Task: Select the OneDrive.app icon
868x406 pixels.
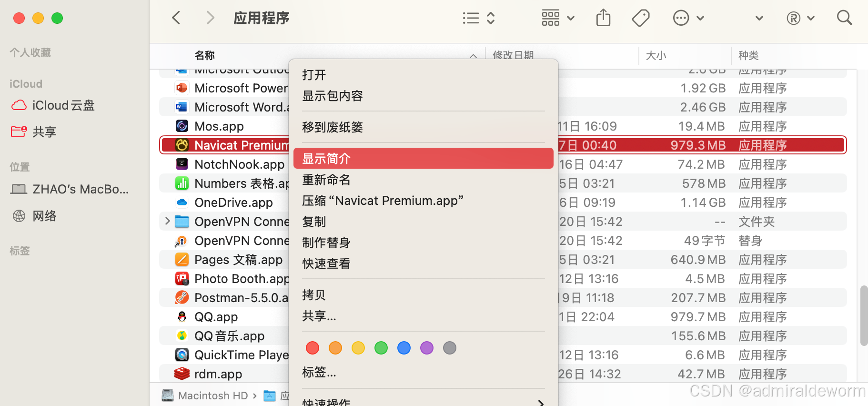Action: (182, 202)
